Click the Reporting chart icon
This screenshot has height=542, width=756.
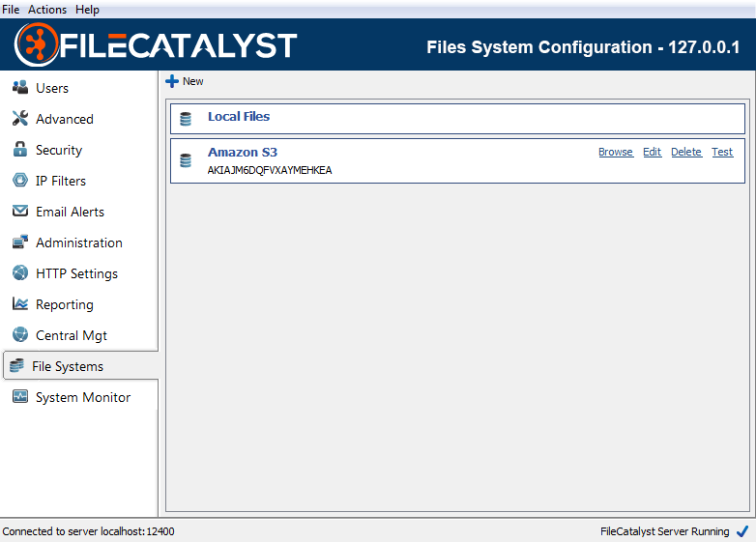point(20,303)
